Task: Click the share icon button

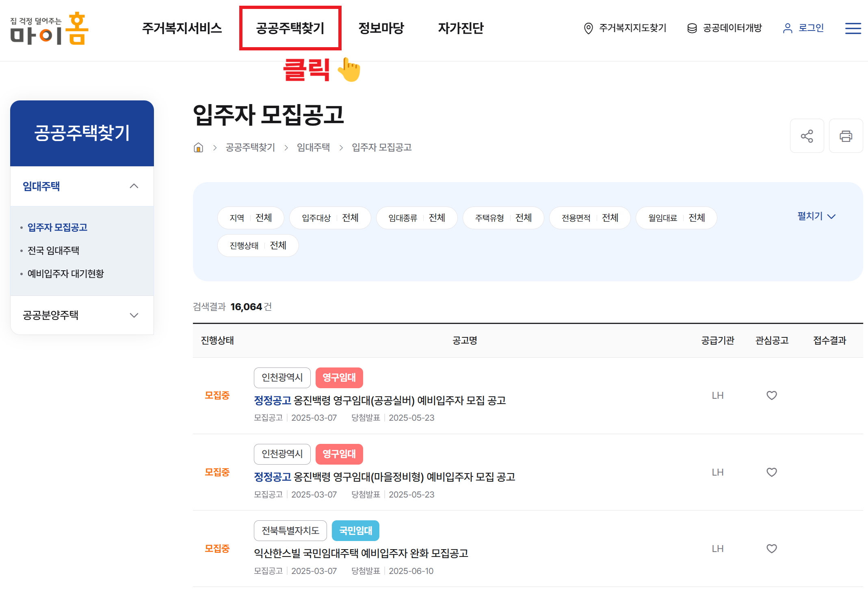Action: click(x=807, y=136)
